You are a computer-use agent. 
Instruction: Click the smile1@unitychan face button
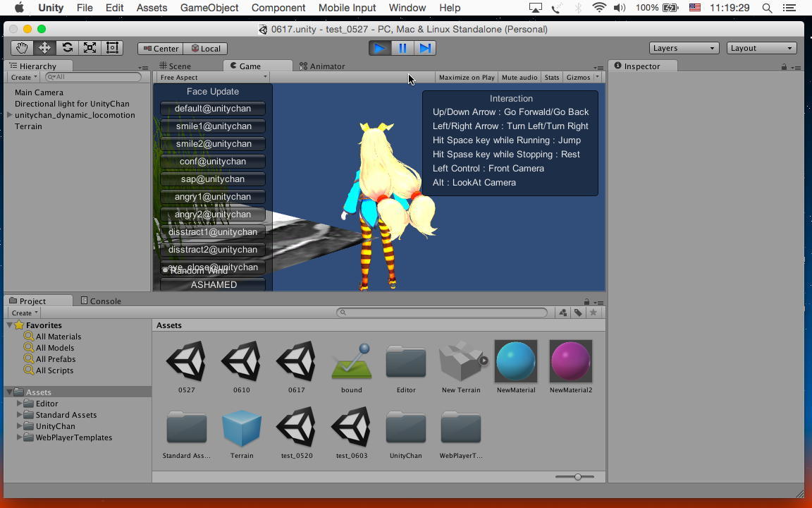pos(213,126)
